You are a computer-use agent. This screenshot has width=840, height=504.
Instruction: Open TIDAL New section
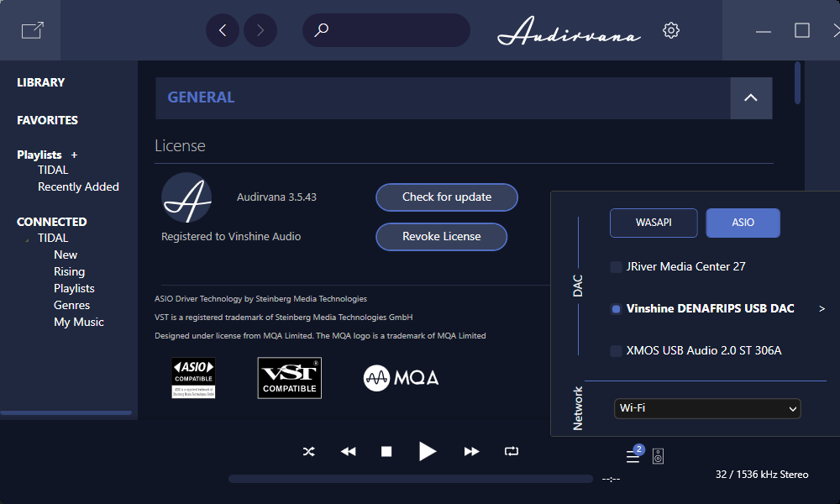(66, 255)
